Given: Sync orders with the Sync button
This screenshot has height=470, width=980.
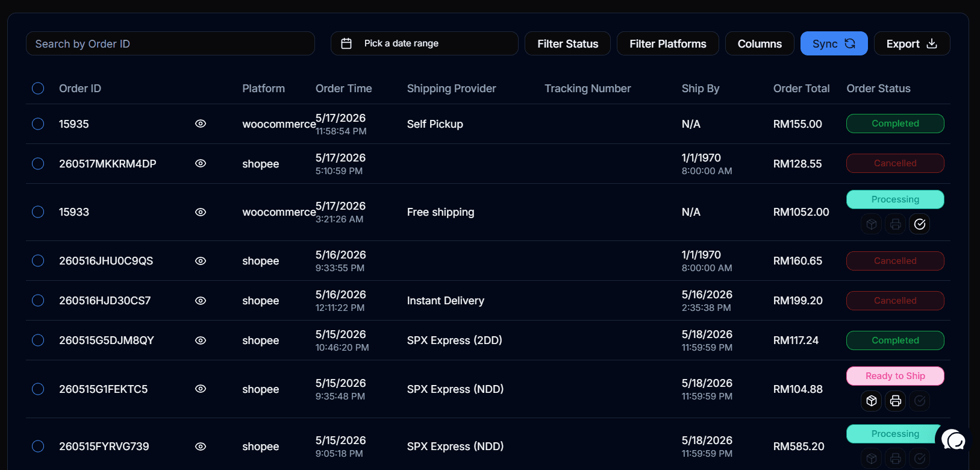Looking at the screenshot, I should [834, 43].
